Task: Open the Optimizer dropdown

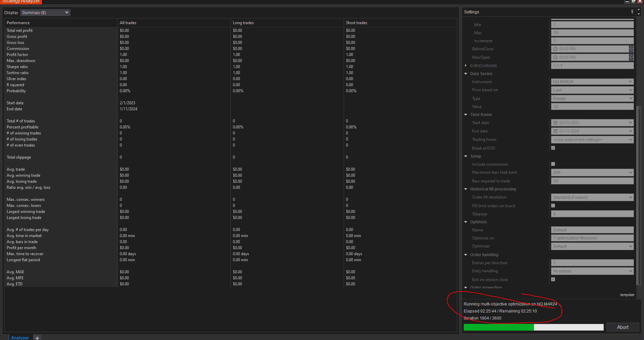Action: point(592,246)
